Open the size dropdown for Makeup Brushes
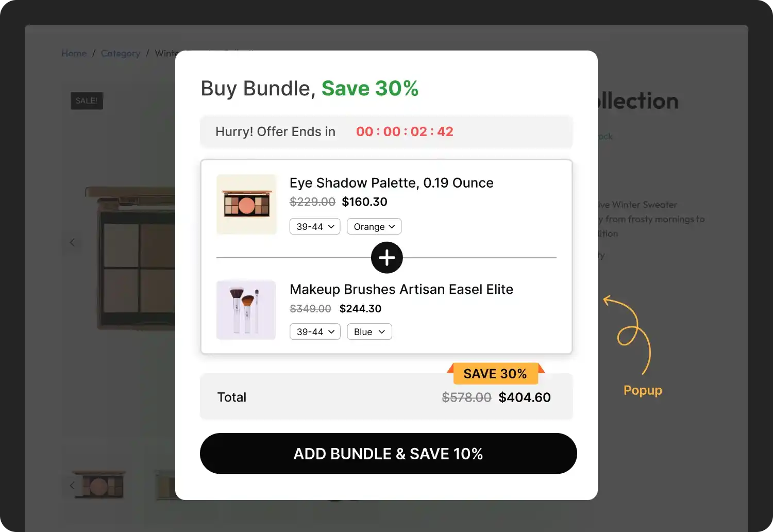Screen dimensions: 773x532 (x=314, y=331)
